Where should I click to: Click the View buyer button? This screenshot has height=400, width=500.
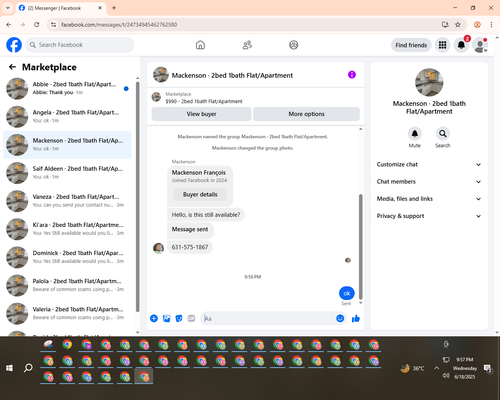coord(201,114)
